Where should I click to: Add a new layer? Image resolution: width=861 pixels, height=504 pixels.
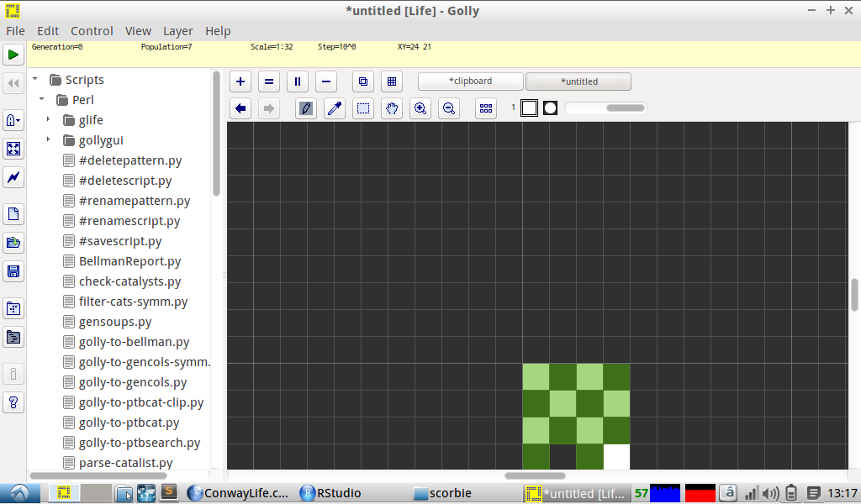[x=240, y=81]
